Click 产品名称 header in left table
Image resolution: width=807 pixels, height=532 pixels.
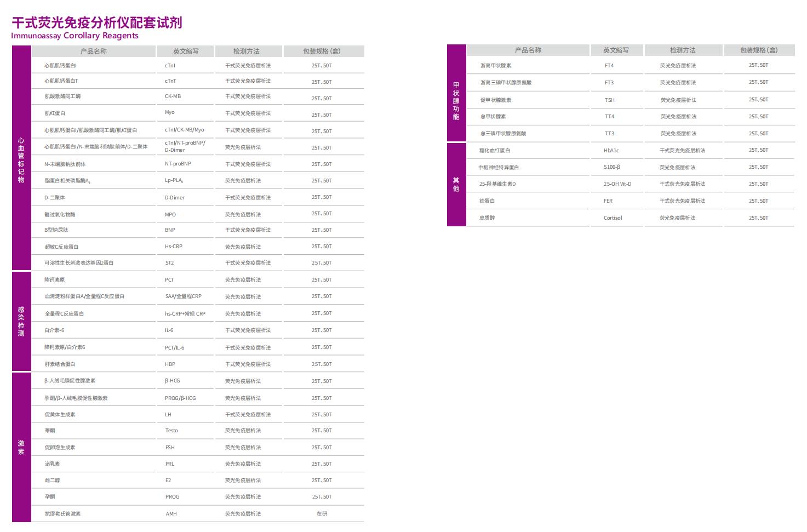94,52
